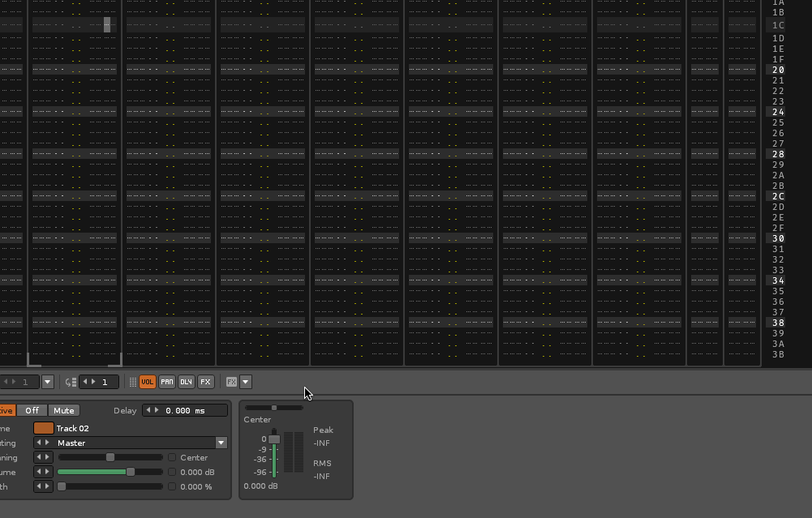Click the RMS -INF readout
The image size is (812, 518).
pyautogui.click(x=321, y=476)
